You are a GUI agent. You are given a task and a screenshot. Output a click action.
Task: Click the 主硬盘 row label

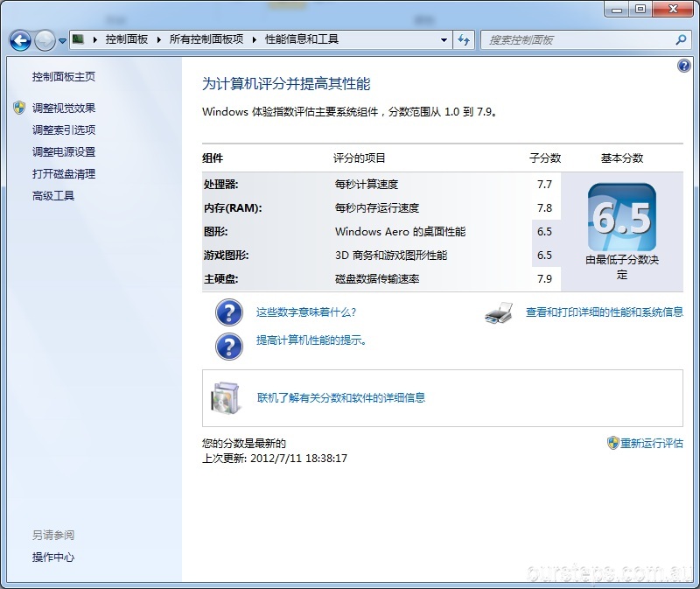coord(221,278)
